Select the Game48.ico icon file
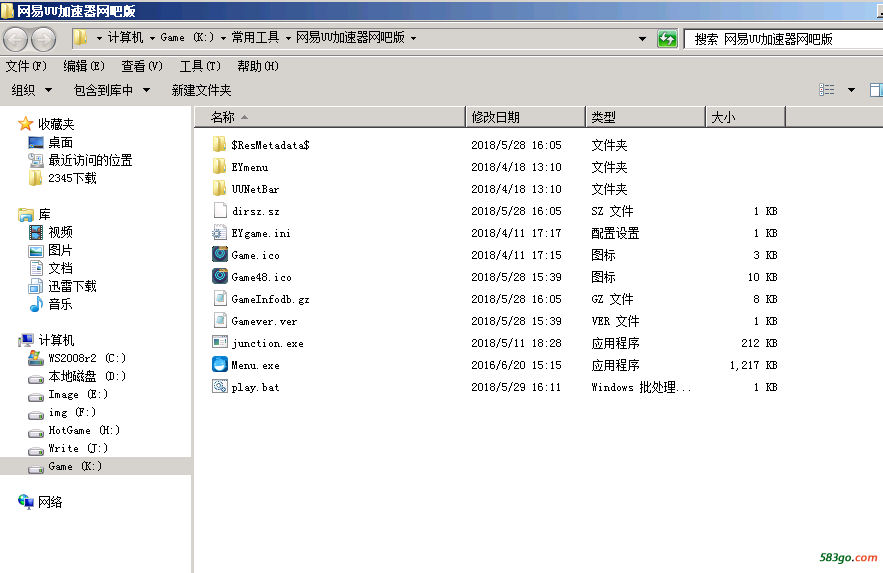The width and height of the screenshot is (883, 573). coord(220,276)
